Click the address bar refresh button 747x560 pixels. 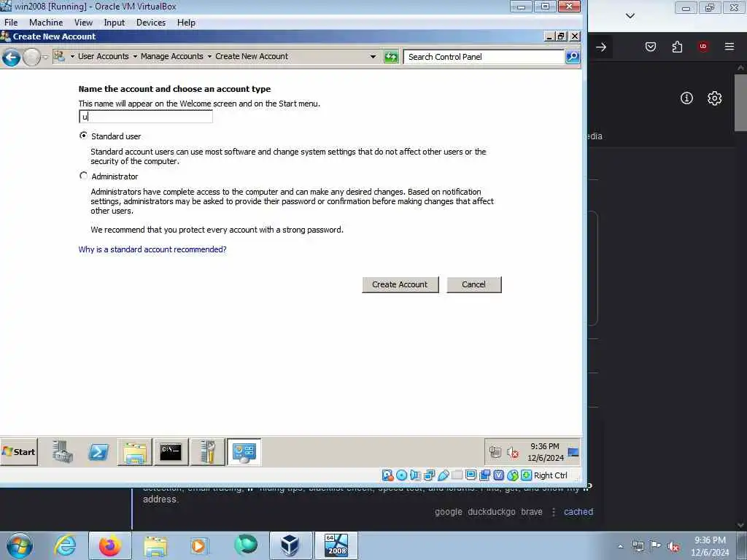click(x=391, y=57)
